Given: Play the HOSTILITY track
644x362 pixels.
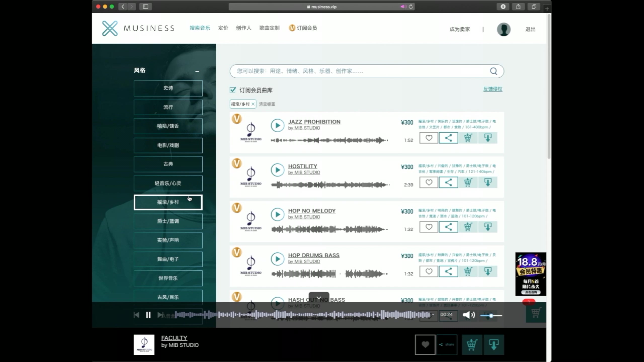Looking at the screenshot, I should 277,170.
